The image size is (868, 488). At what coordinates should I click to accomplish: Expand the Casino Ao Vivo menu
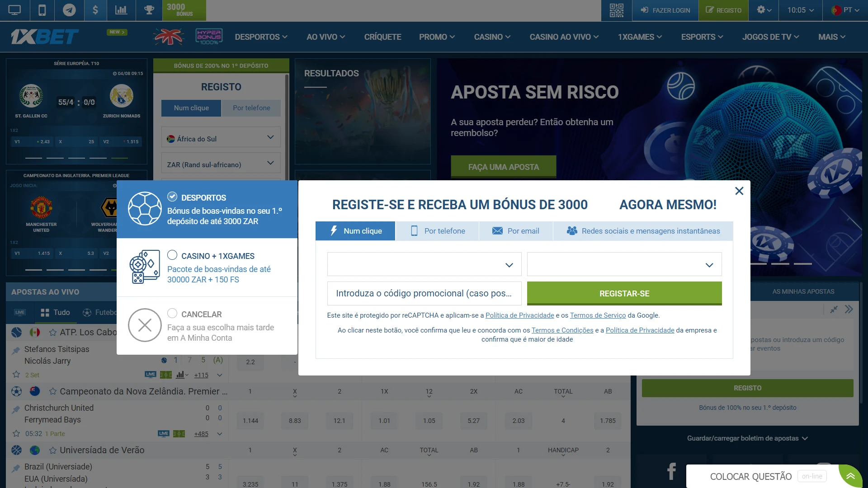point(564,37)
